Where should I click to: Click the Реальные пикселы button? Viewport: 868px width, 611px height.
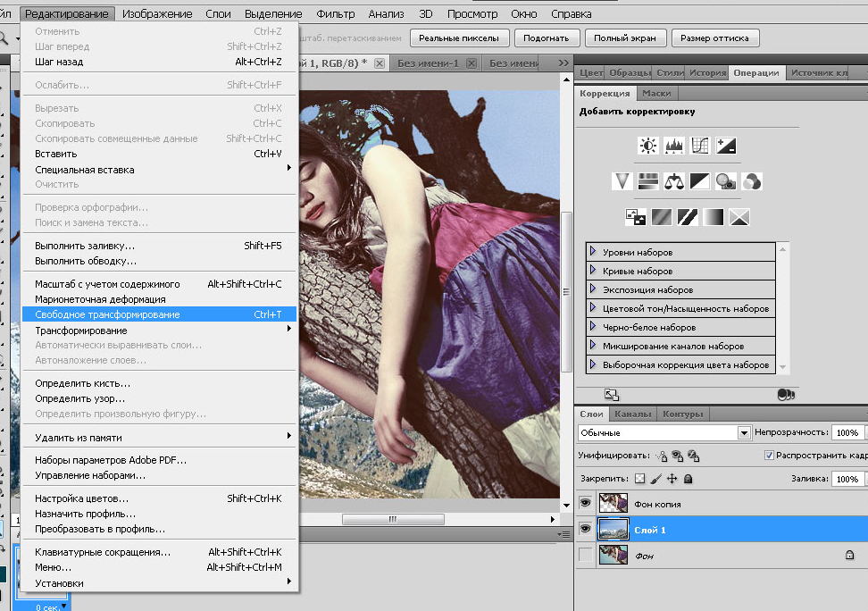pyautogui.click(x=459, y=38)
